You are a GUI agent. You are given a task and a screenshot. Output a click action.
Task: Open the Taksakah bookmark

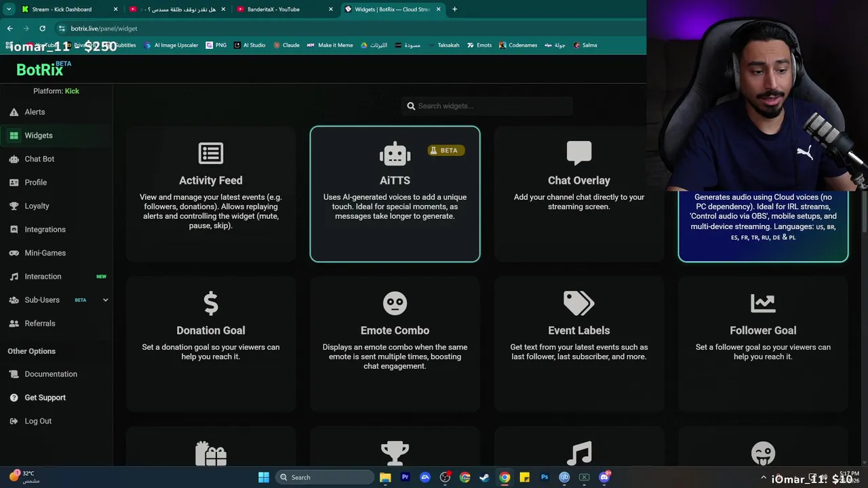pos(443,45)
